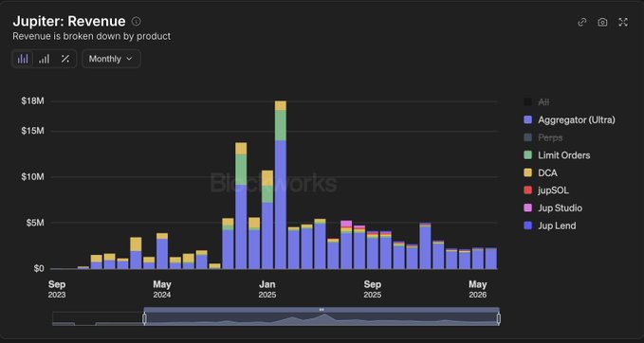Open the Monthly interval dropdown
Screen dimensions: 644x343
(111, 59)
